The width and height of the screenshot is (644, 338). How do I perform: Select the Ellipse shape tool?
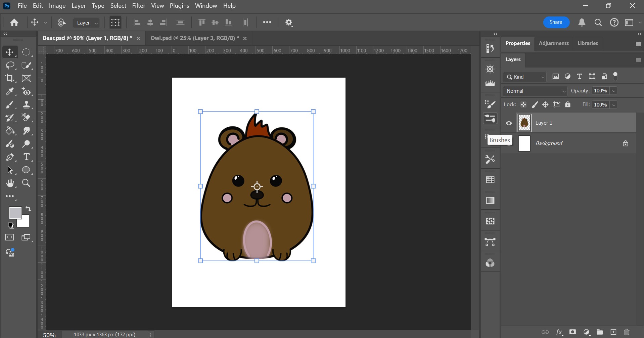point(26,170)
